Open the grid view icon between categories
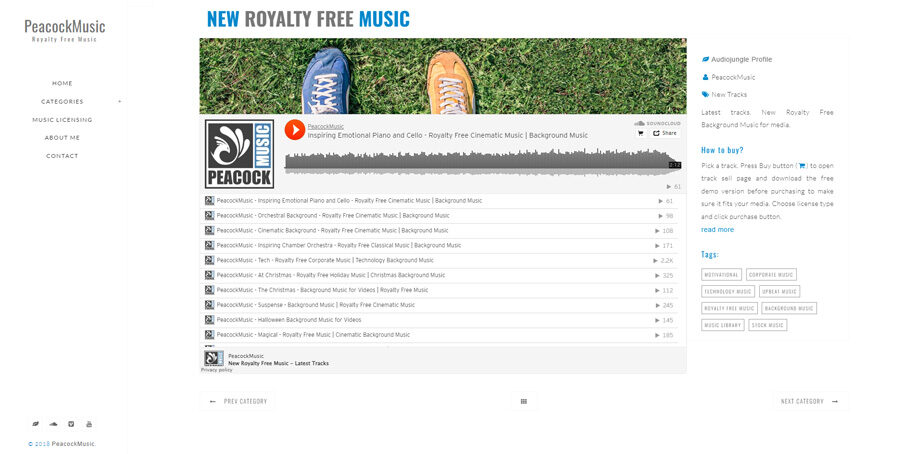This screenshot has width=918, height=454. tap(523, 401)
